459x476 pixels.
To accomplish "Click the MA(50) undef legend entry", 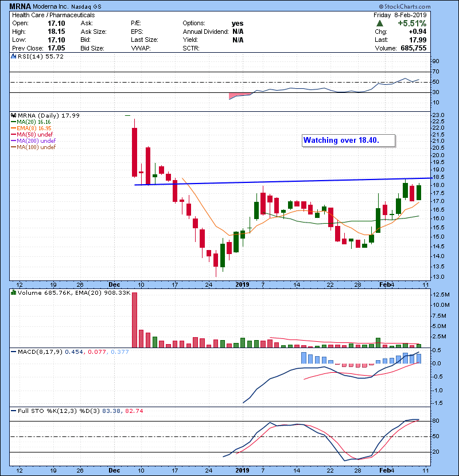I will click(x=32, y=134).
